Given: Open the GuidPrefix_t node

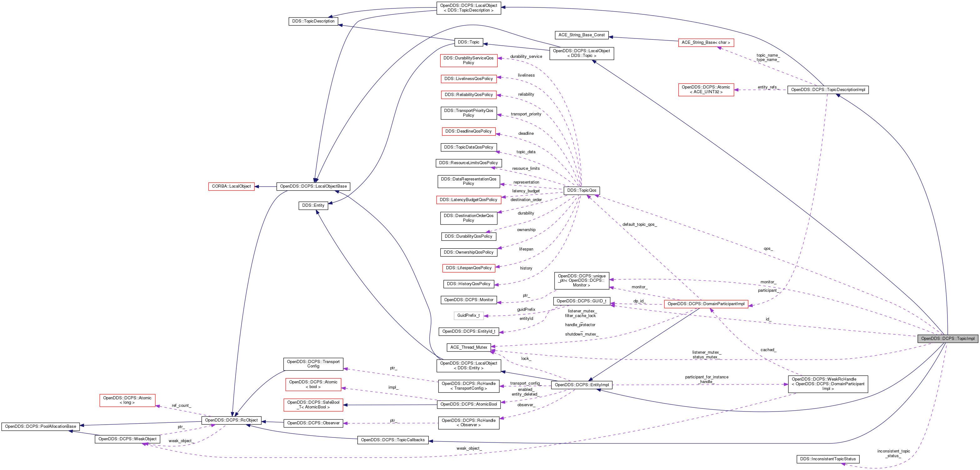Looking at the screenshot, I should [x=468, y=316].
